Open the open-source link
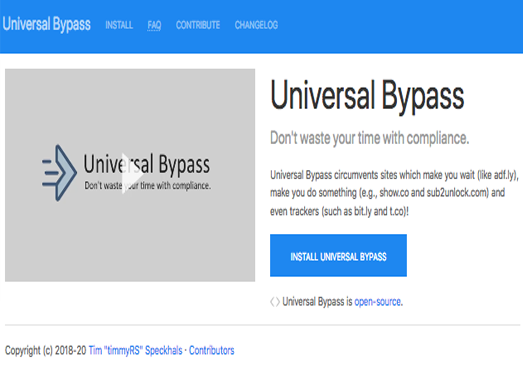 [377, 302]
